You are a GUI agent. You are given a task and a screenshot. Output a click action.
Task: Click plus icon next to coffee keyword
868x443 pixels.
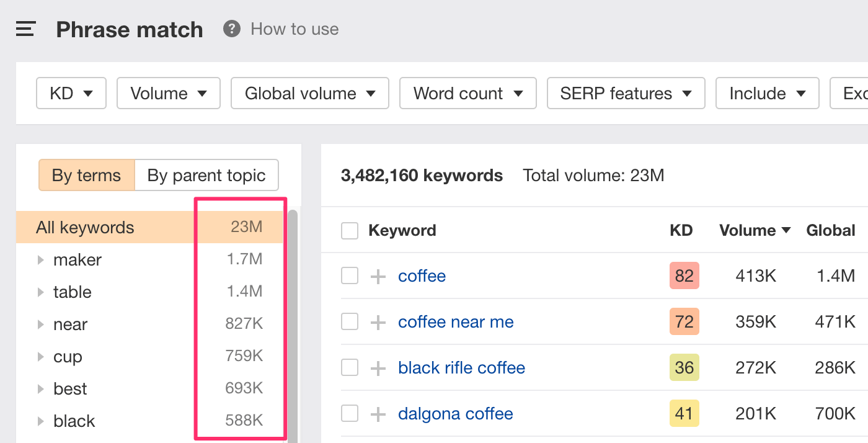click(378, 276)
